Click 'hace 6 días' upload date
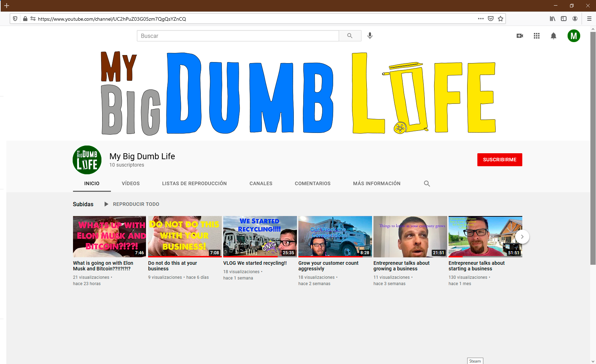Image resolution: width=596 pixels, height=364 pixels. (x=198, y=277)
